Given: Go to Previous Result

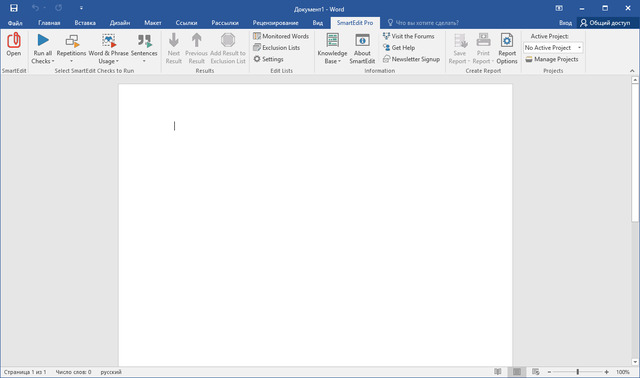Looking at the screenshot, I should tap(196, 48).
